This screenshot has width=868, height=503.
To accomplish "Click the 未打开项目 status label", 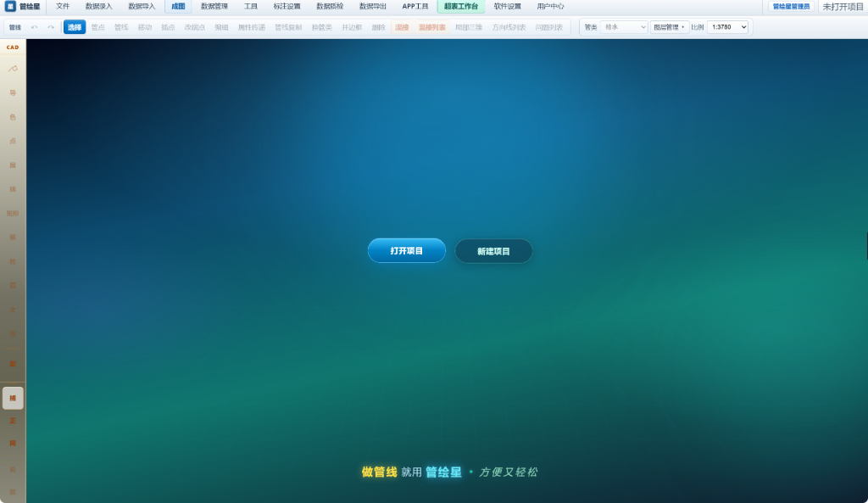I will 843,7.
